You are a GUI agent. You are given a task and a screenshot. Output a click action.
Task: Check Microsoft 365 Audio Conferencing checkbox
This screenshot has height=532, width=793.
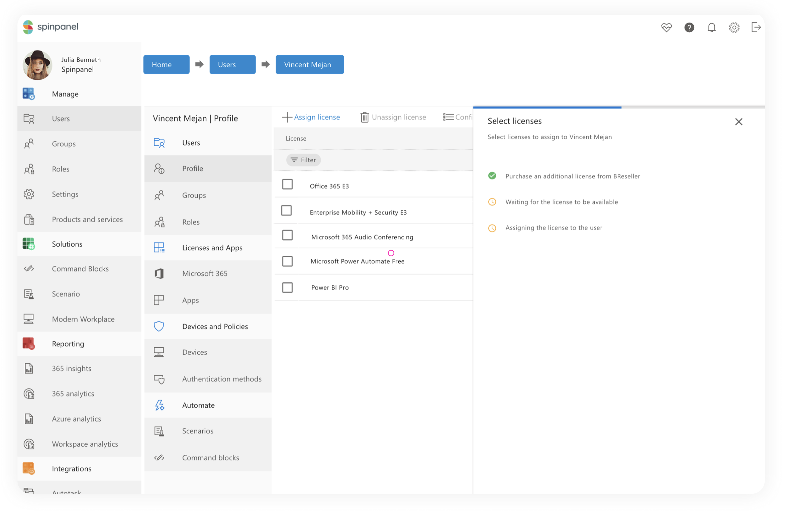click(287, 235)
